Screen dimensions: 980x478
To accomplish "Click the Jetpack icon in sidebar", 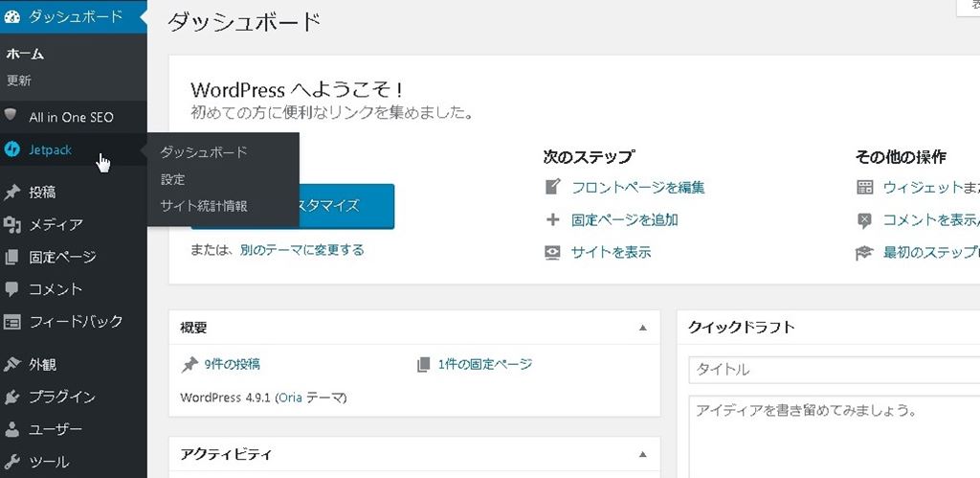I will tap(12, 149).
